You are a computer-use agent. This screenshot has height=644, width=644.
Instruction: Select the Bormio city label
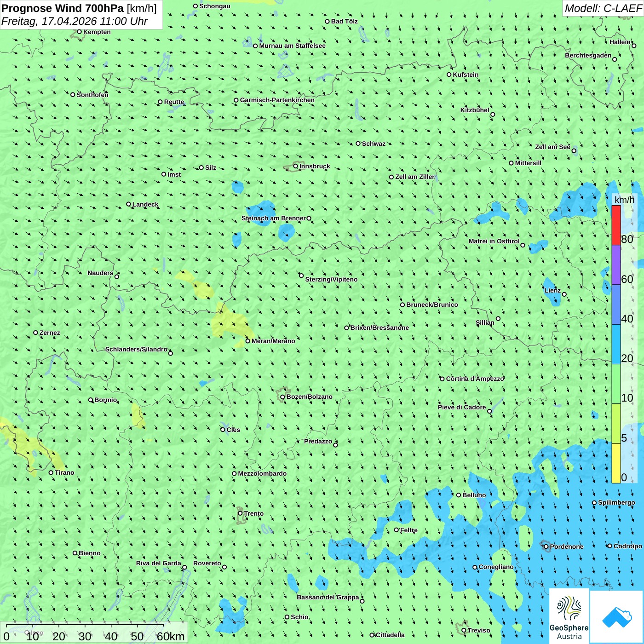click(105, 400)
